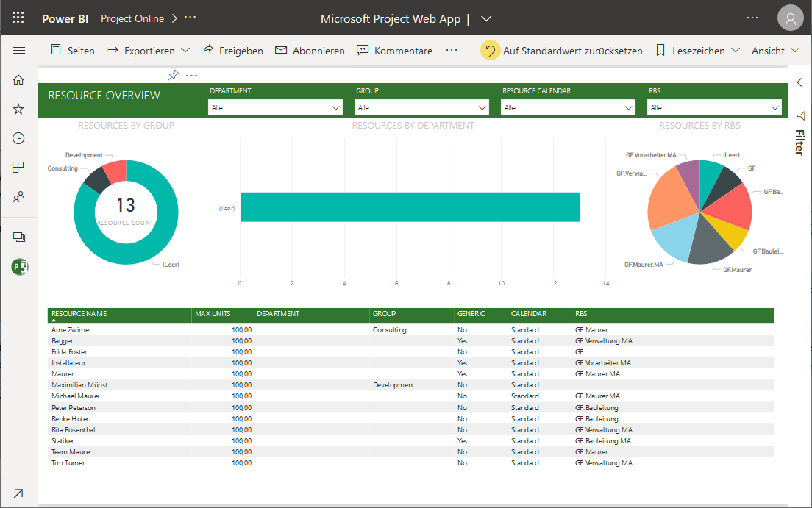Select the red Development donut segment

pyautogui.click(x=116, y=171)
